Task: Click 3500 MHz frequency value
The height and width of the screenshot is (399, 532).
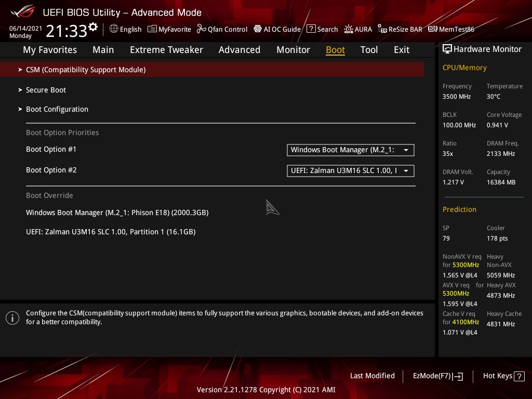Action: pos(457,97)
